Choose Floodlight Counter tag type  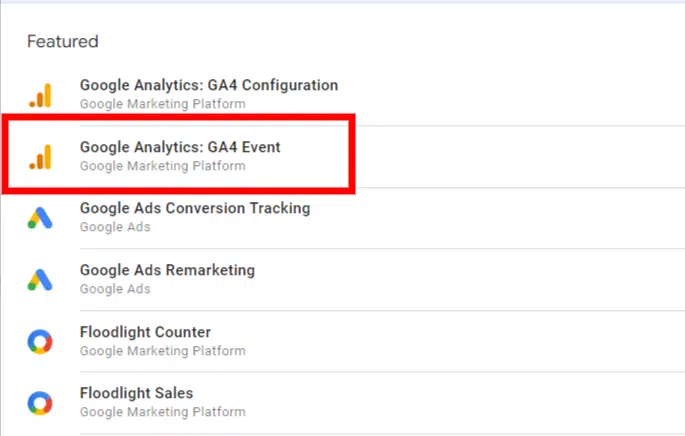[x=145, y=332]
